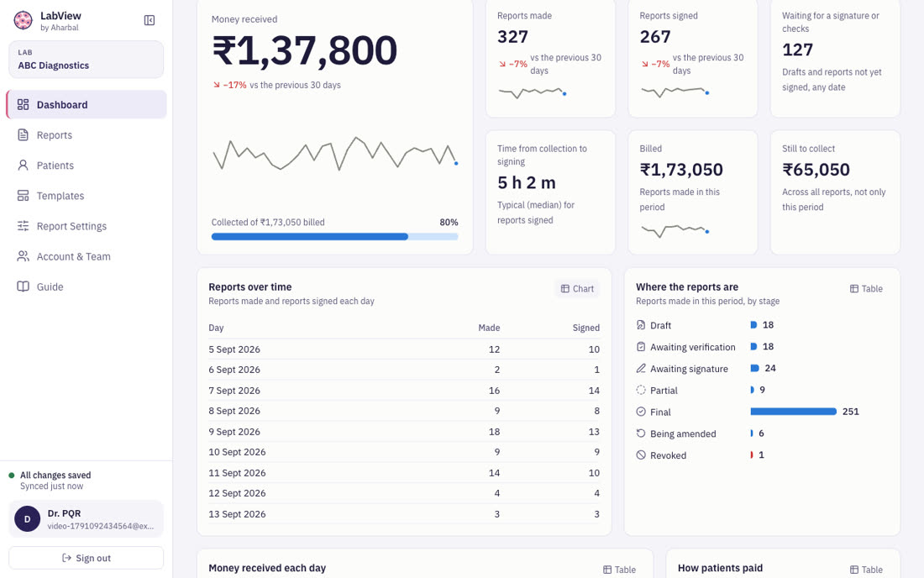Open Account & Team page

pyautogui.click(x=87, y=256)
